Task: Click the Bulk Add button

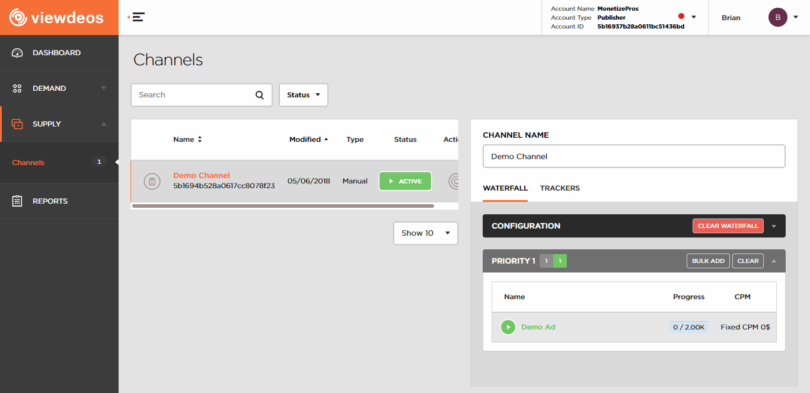Action: (x=708, y=261)
